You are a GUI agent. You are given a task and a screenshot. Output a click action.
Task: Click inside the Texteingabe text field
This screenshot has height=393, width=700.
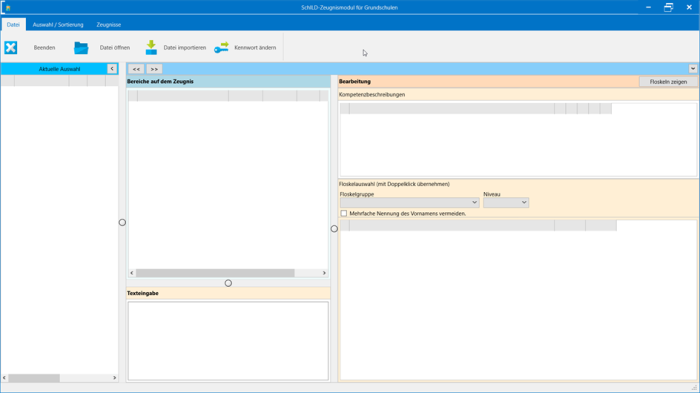point(228,341)
